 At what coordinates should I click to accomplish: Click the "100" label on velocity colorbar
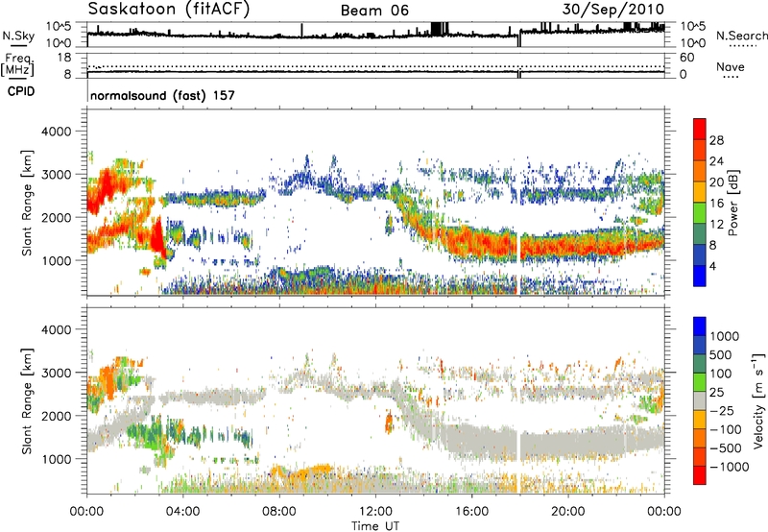click(x=721, y=374)
